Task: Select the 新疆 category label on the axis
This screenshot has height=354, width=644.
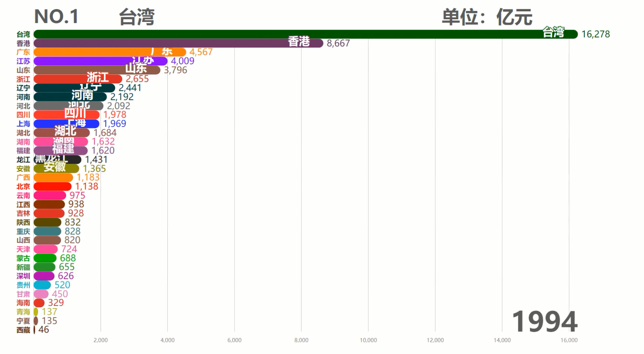Action: coord(23,267)
